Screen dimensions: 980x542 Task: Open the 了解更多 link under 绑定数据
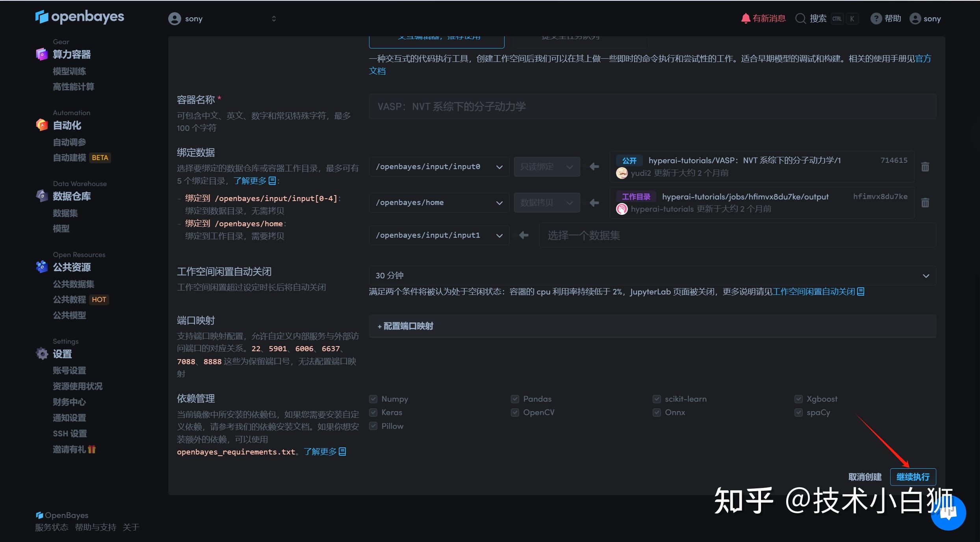252,181
